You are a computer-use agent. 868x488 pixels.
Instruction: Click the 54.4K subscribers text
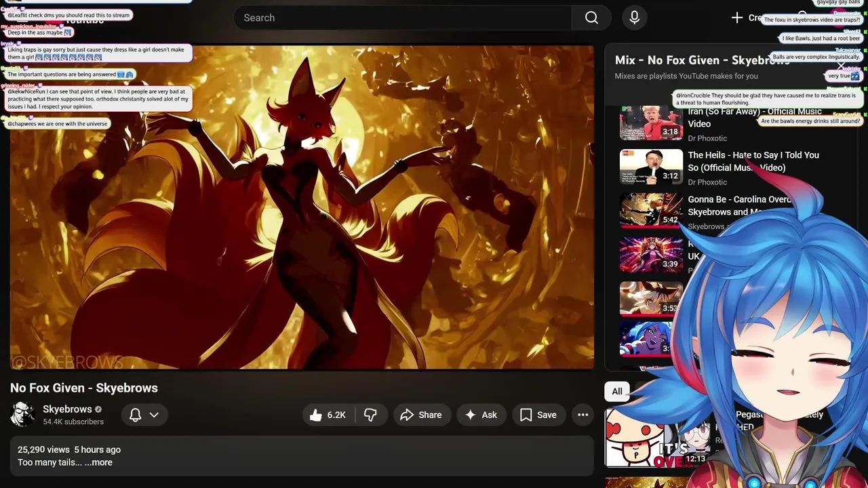pyautogui.click(x=73, y=422)
